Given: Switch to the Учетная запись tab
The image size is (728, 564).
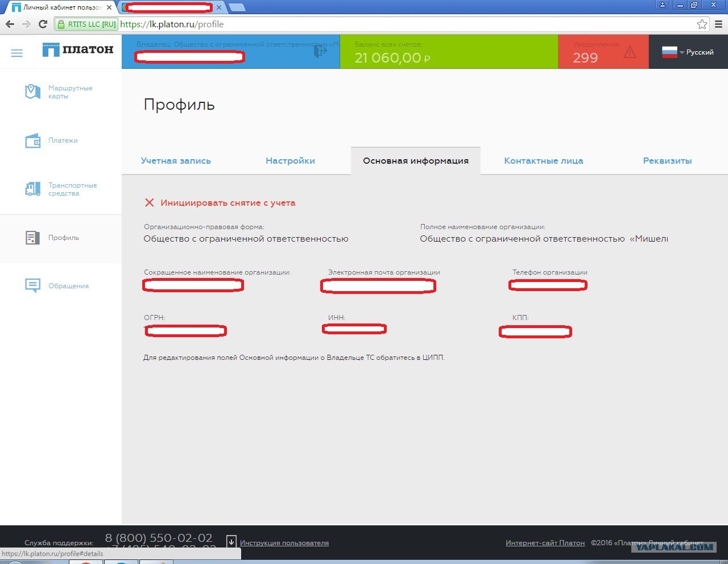Looking at the screenshot, I should point(176,161).
